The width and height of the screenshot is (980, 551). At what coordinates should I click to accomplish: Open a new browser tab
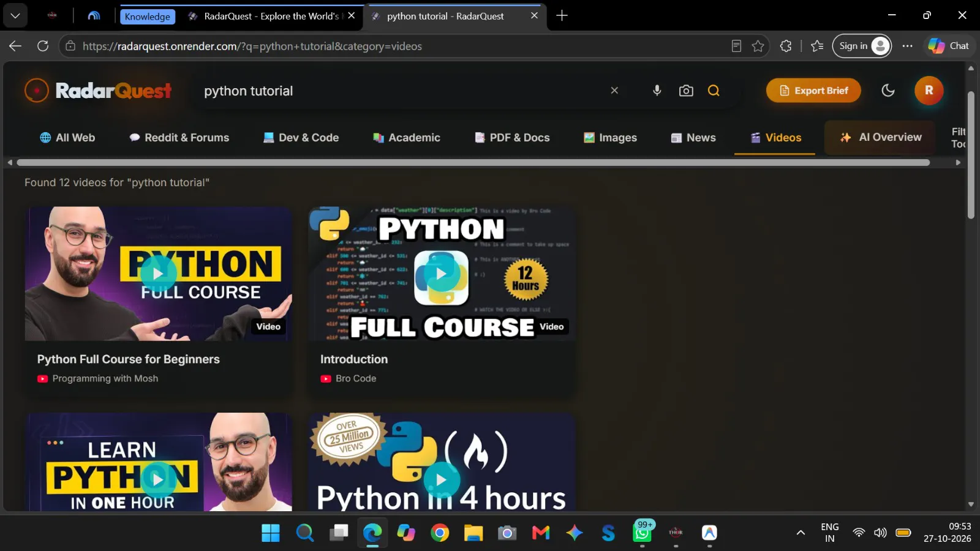click(x=562, y=16)
